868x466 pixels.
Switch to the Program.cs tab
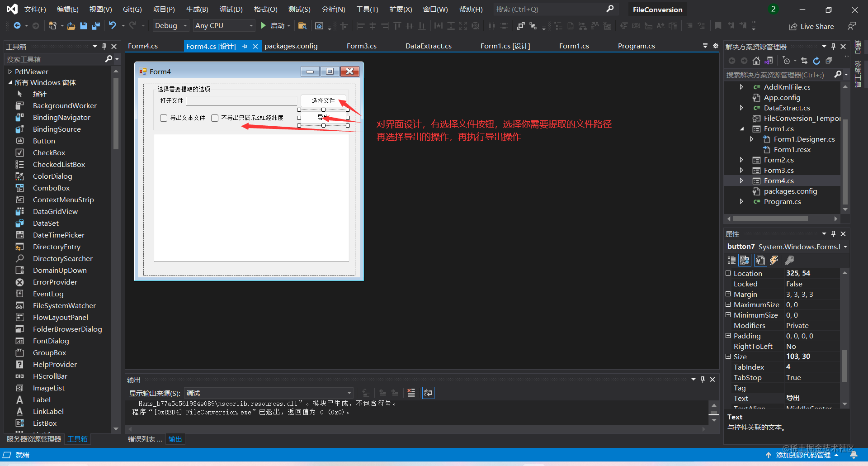tap(637, 46)
